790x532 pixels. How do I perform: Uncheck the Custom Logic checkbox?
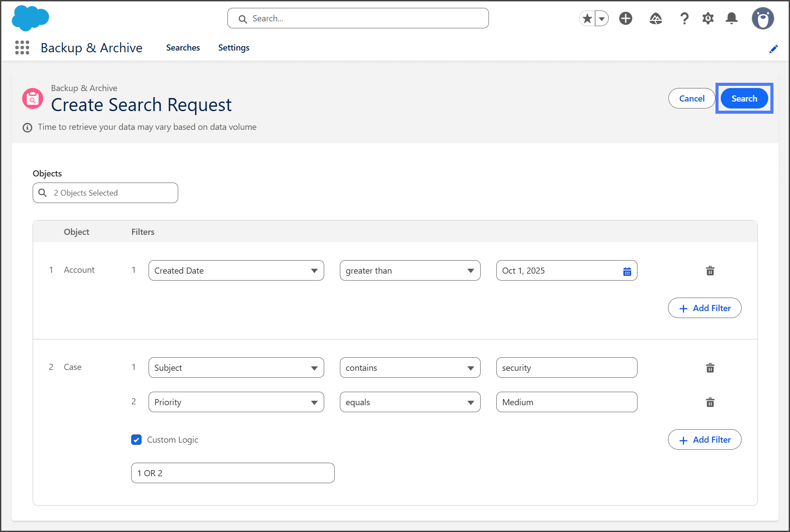[x=136, y=440]
